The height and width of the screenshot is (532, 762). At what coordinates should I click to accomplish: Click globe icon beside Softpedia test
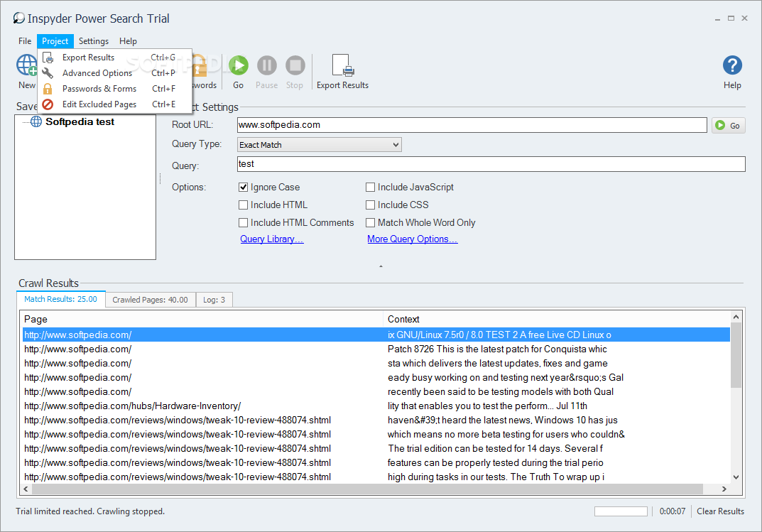pos(36,121)
